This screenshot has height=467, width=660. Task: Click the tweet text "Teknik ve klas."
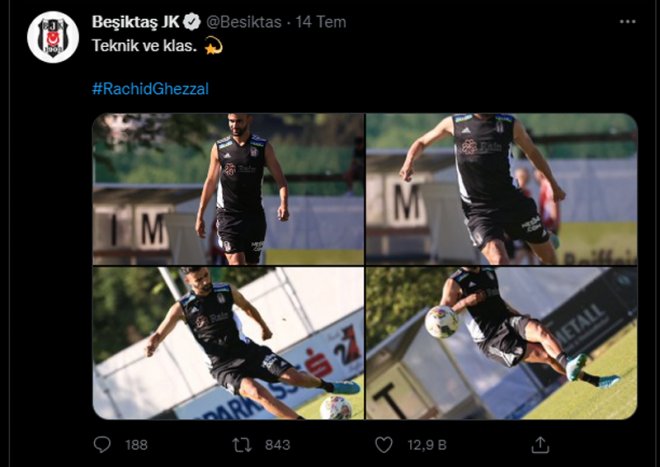[144, 45]
